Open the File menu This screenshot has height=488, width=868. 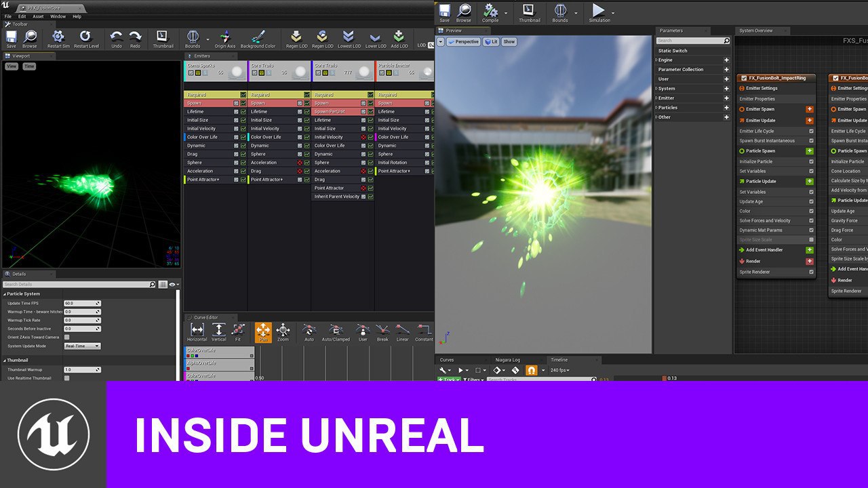(8, 16)
